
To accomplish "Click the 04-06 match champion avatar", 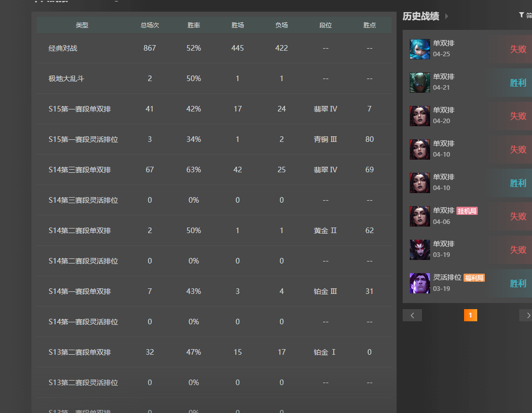I will (x=420, y=216).
